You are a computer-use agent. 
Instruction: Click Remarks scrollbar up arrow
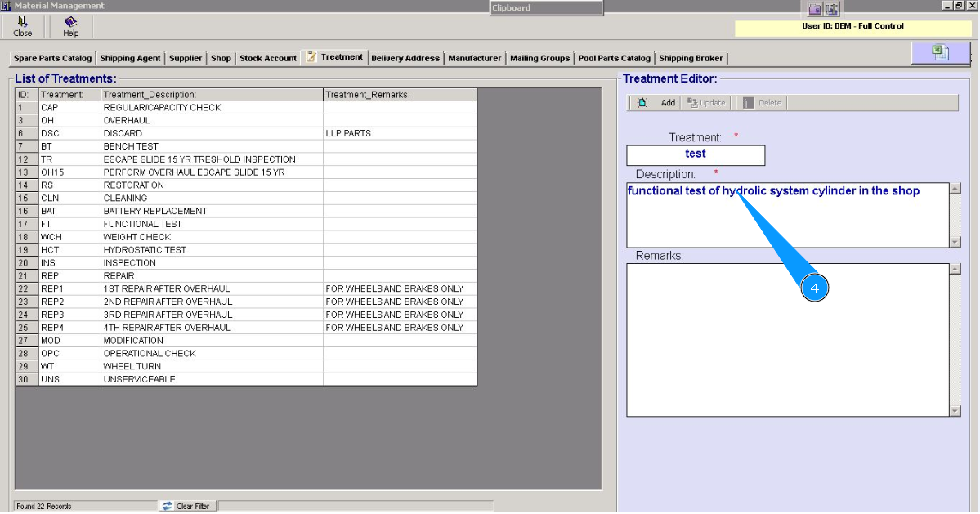(x=955, y=269)
